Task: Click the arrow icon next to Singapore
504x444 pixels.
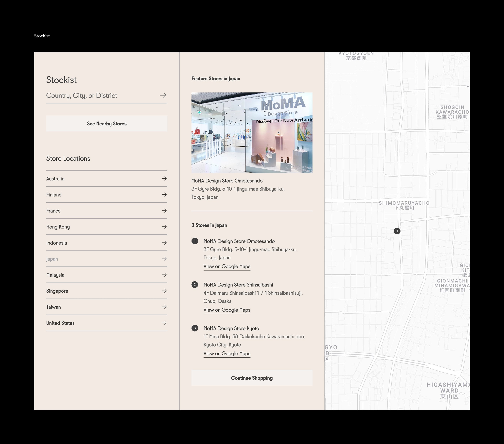Action: [x=164, y=291]
